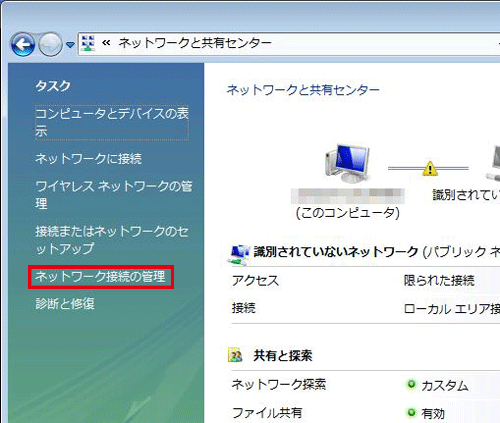Click the green status dot for 有効
Viewport: 500px width, 423px height.
pyautogui.click(x=411, y=413)
